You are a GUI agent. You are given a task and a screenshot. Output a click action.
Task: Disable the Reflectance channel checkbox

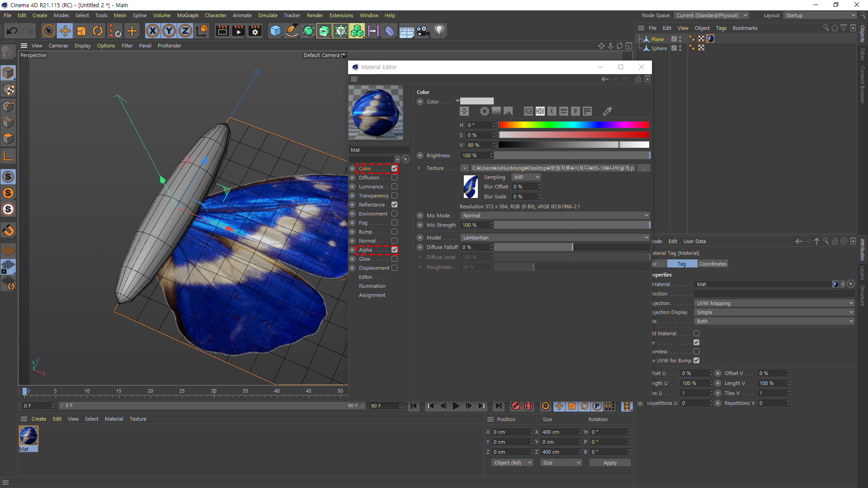(394, 205)
